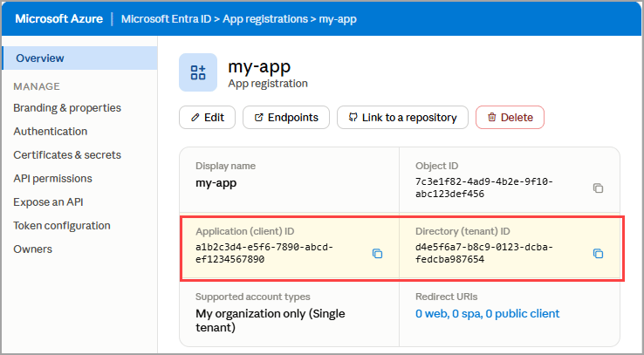The width and height of the screenshot is (644, 355).
Task: Copy the Application (client) ID
Action: (377, 254)
